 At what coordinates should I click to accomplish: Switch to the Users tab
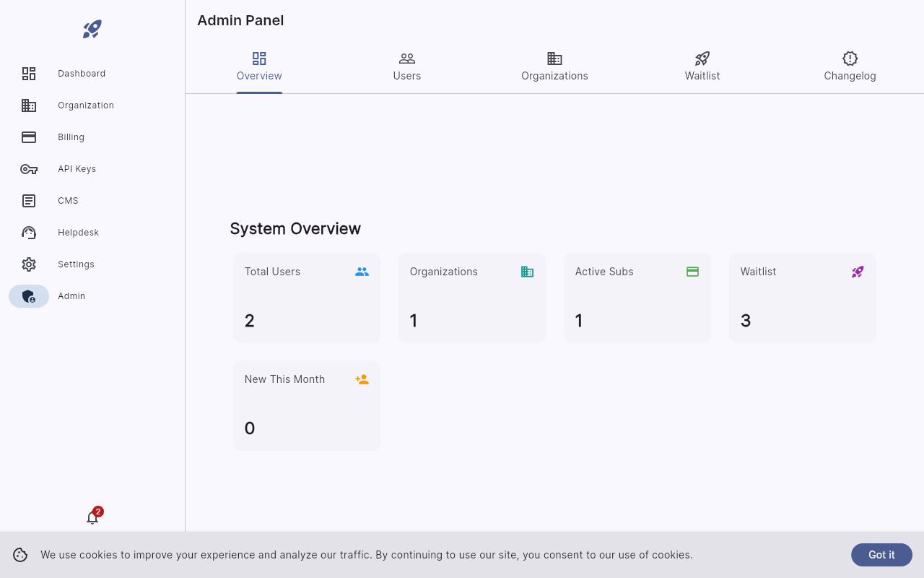406,66
